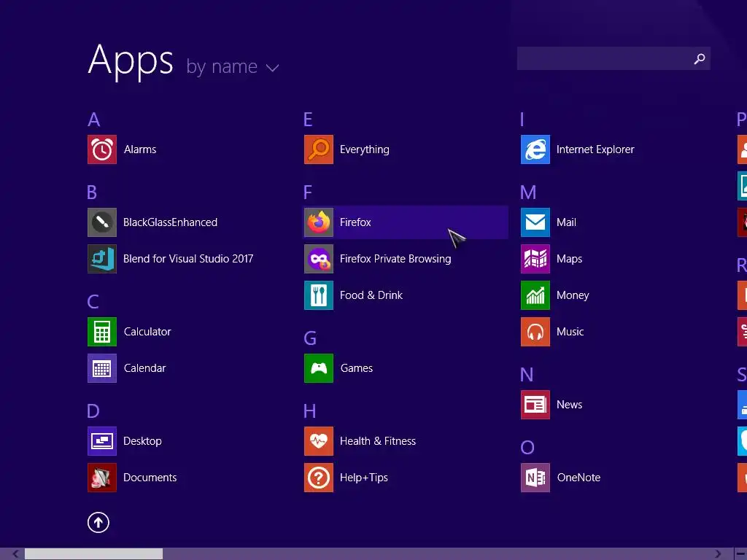Click the Food & Drink icon

pyautogui.click(x=319, y=295)
